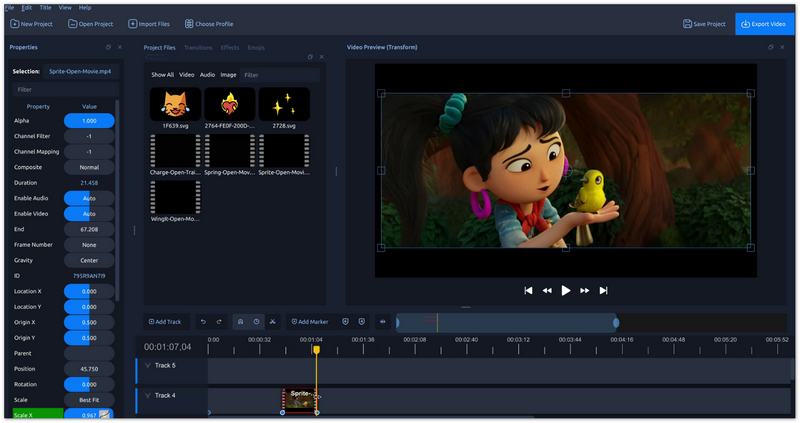Screen dimensions: 800x423
Task: Click the fast forward playback button
Action: pyautogui.click(x=585, y=290)
